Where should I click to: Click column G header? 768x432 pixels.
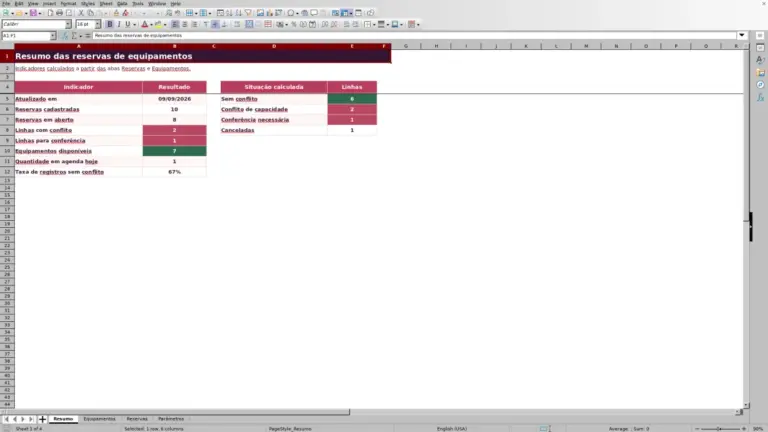[406, 46]
